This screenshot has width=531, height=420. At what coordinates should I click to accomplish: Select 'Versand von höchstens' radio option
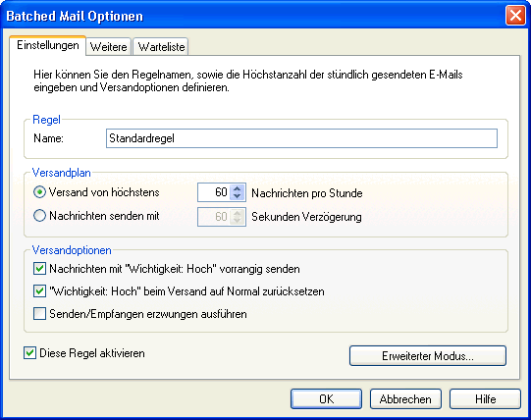tap(39, 192)
